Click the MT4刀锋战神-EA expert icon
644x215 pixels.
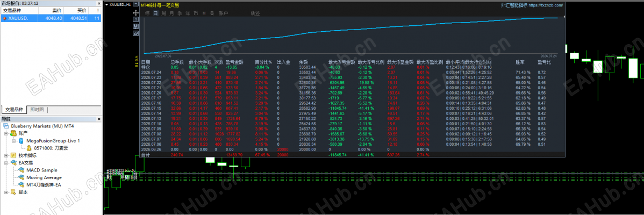(22, 185)
